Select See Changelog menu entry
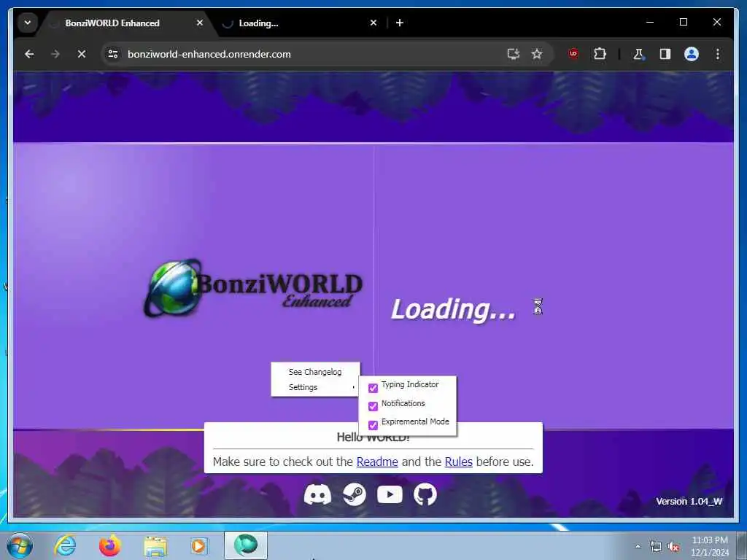747x560 pixels. pyautogui.click(x=315, y=372)
